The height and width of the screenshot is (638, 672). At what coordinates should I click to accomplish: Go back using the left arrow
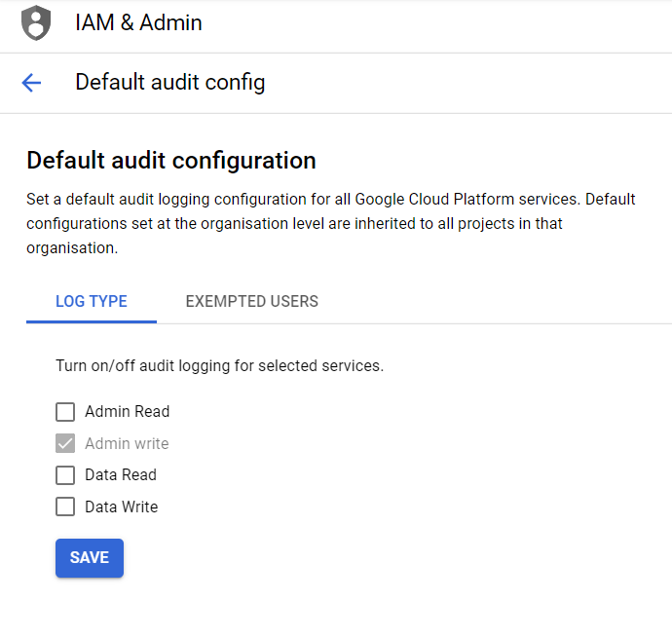tap(31, 83)
